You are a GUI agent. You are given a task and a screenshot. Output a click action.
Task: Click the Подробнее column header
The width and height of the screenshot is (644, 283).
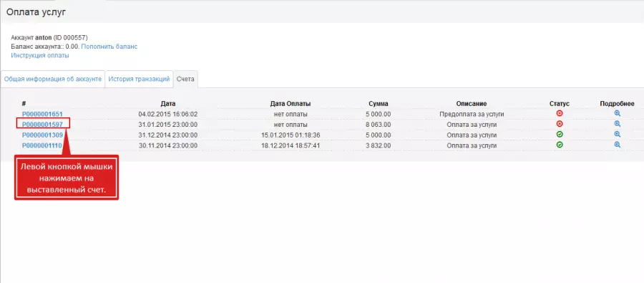click(x=617, y=104)
